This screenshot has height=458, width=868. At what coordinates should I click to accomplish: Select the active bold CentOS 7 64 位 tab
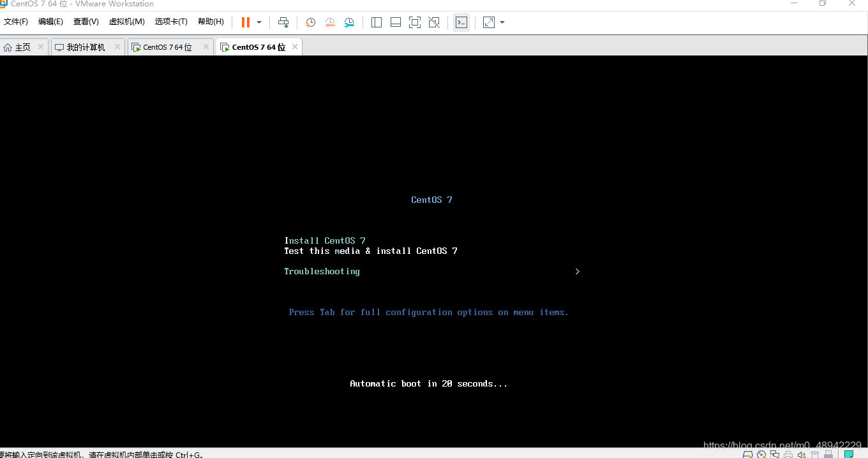(x=258, y=47)
